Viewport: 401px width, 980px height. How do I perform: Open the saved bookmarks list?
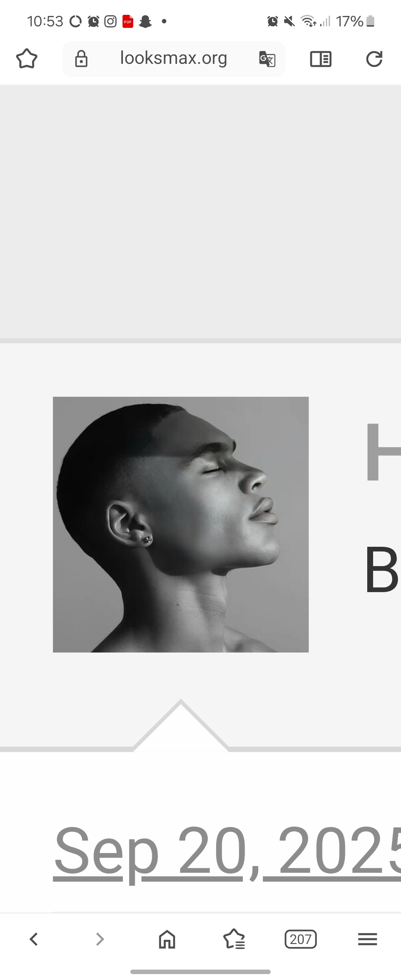pyautogui.click(x=234, y=939)
